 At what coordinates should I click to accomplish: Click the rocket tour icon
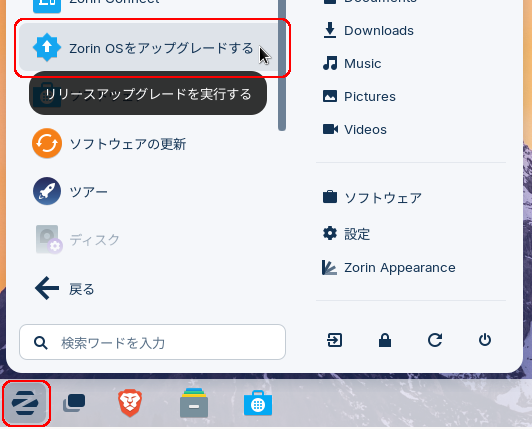coord(47,191)
